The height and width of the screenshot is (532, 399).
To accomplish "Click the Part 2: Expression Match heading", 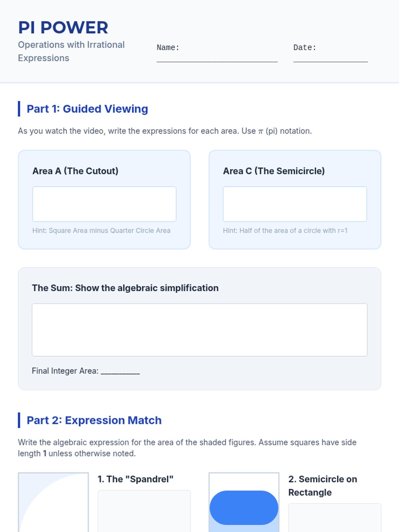I will pyautogui.click(x=94, y=420).
